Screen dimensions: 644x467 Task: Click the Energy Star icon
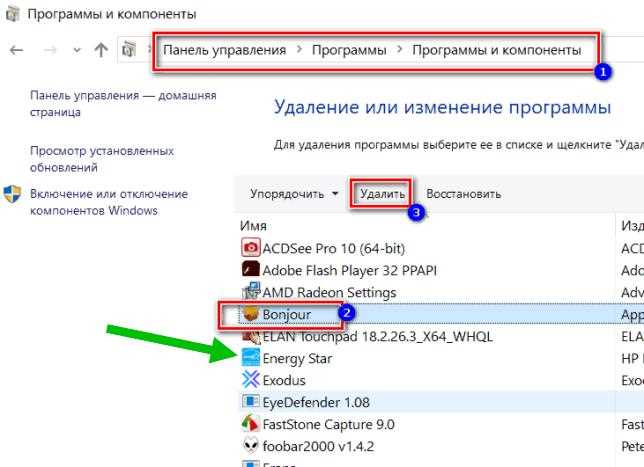pos(251,357)
